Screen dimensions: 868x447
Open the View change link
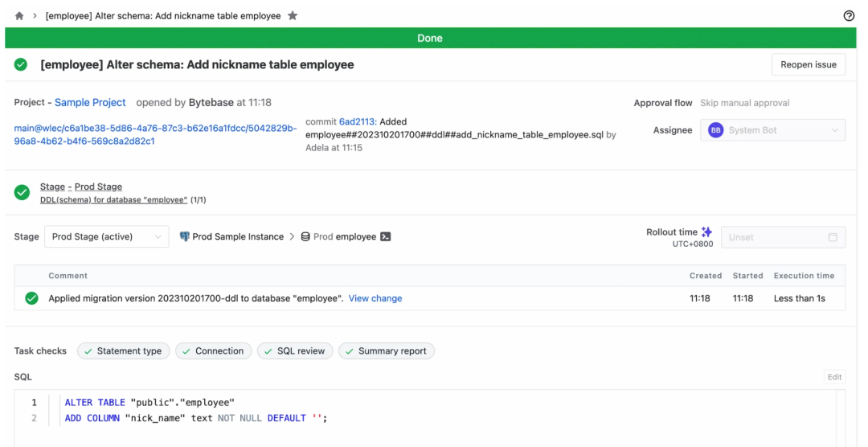pos(375,298)
